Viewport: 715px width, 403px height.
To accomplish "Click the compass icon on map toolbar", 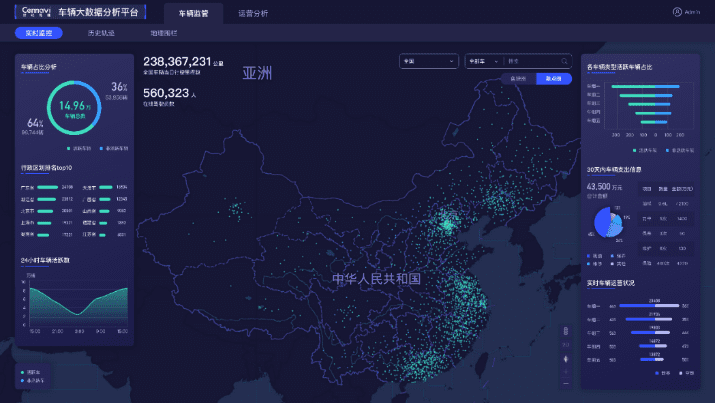I will 567,357.
